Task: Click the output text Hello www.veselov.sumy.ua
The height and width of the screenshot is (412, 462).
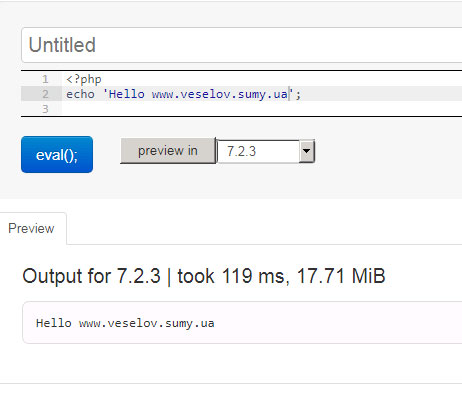Action: click(125, 323)
